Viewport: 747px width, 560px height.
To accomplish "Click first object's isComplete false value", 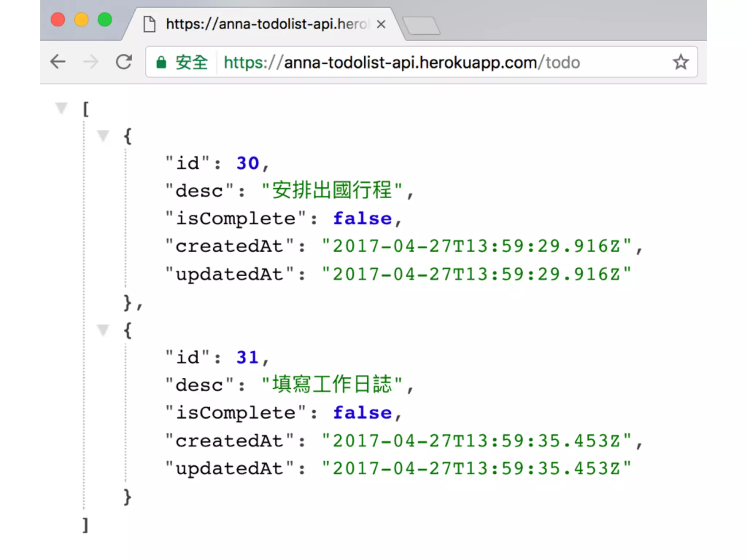I will click(x=362, y=219).
